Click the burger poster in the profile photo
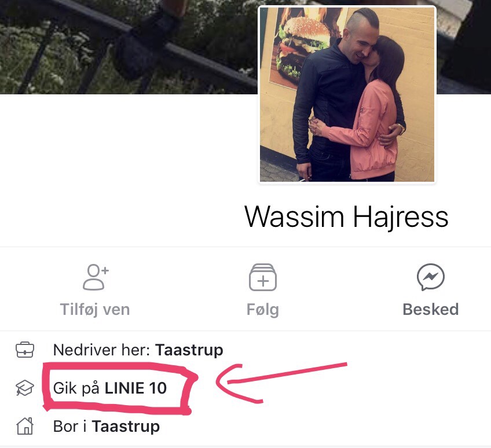The image size is (491, 448). 302,47
